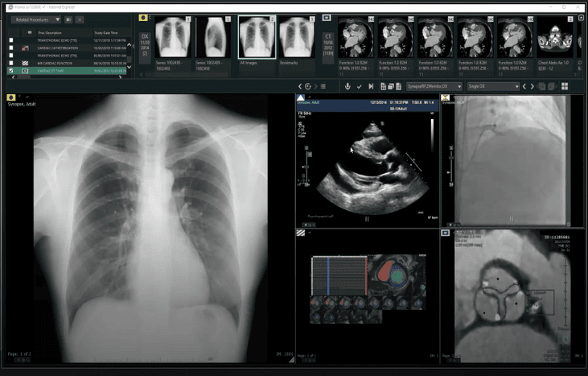Click the stacked windows icon in the toolbar
Viewport: 588px width, 376px height.
point(391,87)
